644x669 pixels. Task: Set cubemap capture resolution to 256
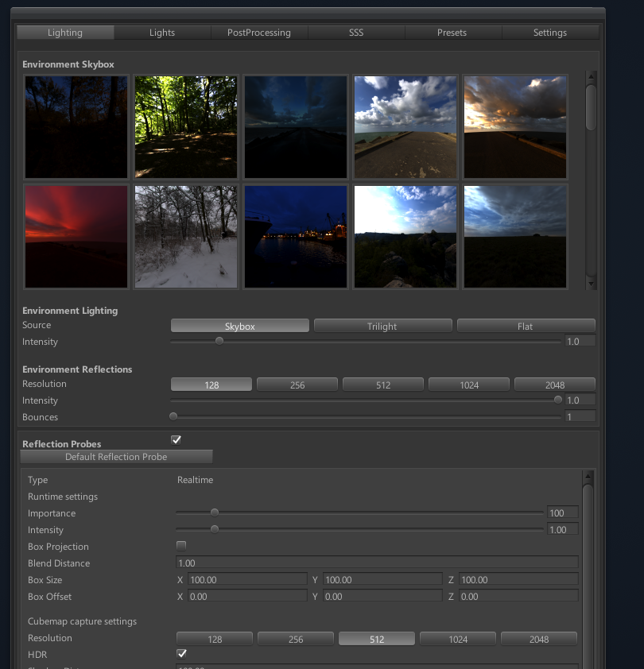296,639
